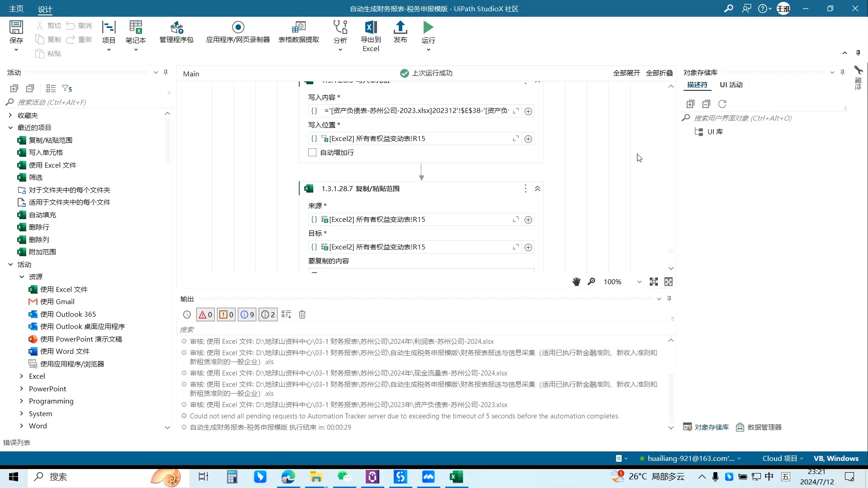Screen dimensions: 868x488
Task: Click 全部展开 button
Action: [627, 73]
